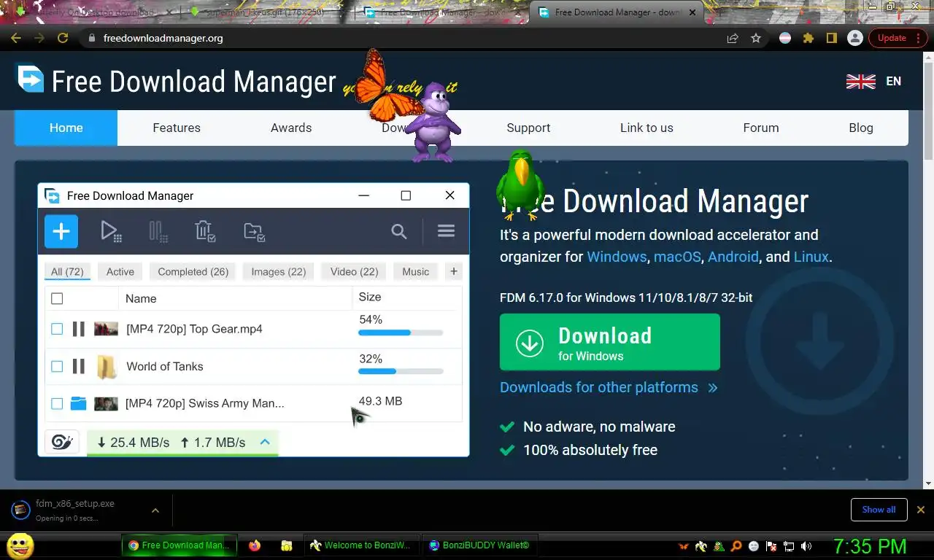The width and height of the screenshot is (934, 560).
Task: Tick the select-all checkbox beside Name header
Action: click(57, 298)
